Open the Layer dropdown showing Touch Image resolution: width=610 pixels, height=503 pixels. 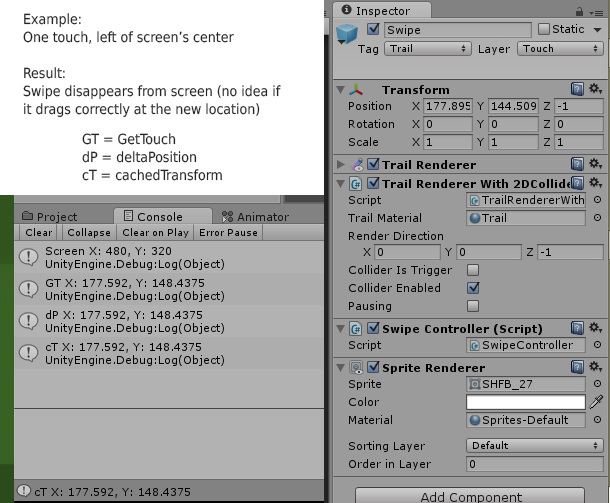click(x=560, y=49)
